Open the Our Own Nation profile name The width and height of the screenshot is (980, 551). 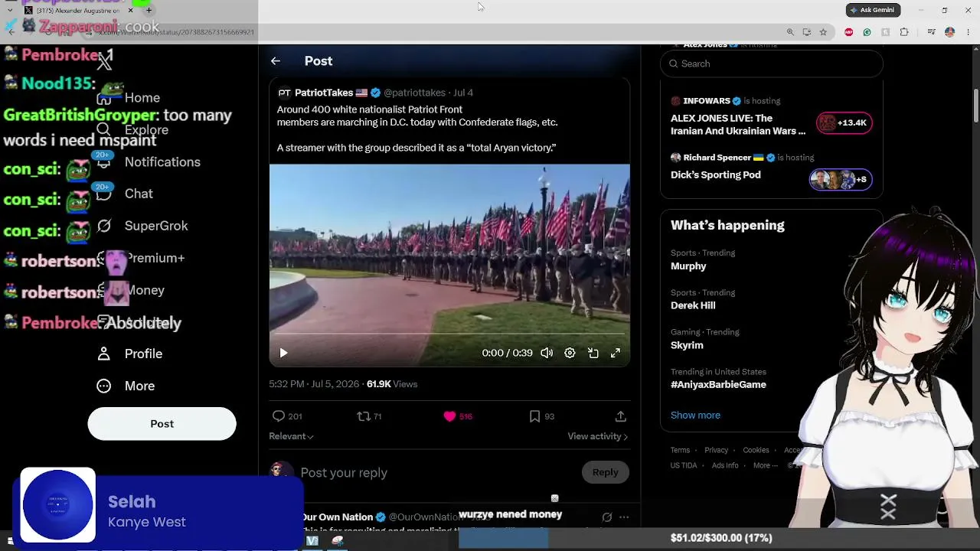(x=337, y=517)
